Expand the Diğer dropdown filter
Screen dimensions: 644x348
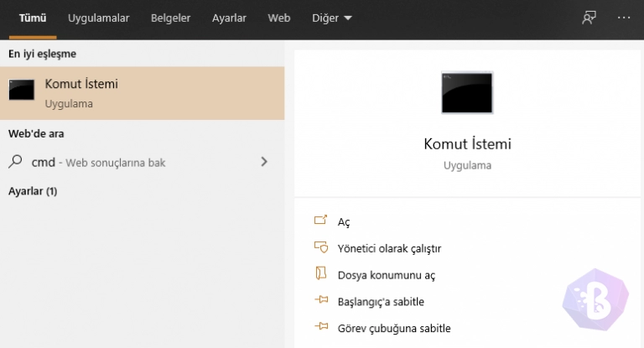click(x=331, y=18)
